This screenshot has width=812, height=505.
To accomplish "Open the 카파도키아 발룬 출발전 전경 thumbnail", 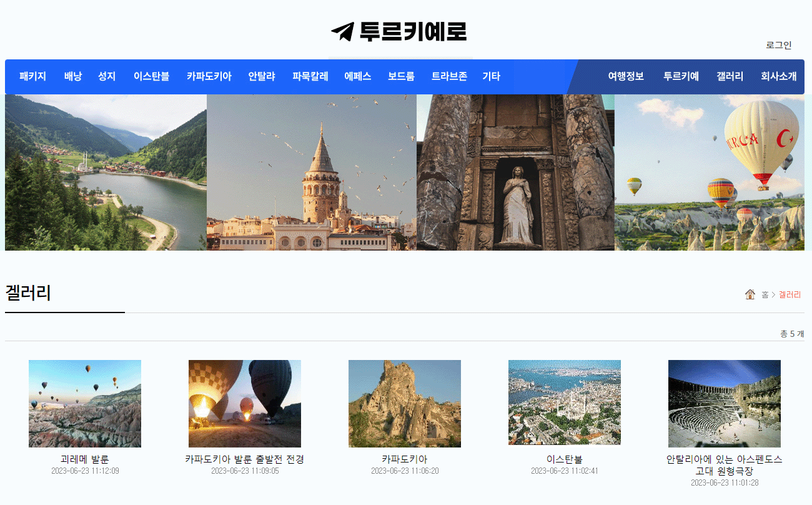I will tap(245, 404).
